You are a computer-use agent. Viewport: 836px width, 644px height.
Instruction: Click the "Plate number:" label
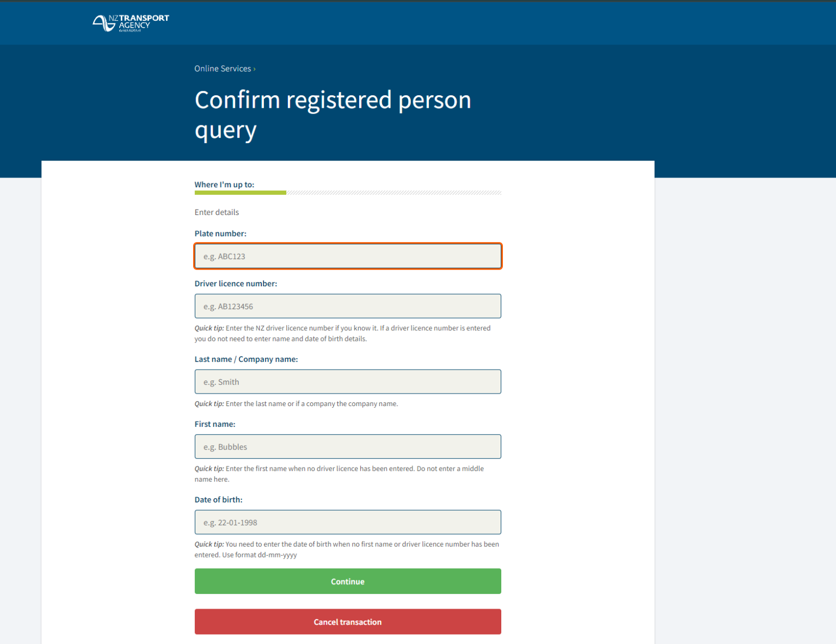point(220,234)
